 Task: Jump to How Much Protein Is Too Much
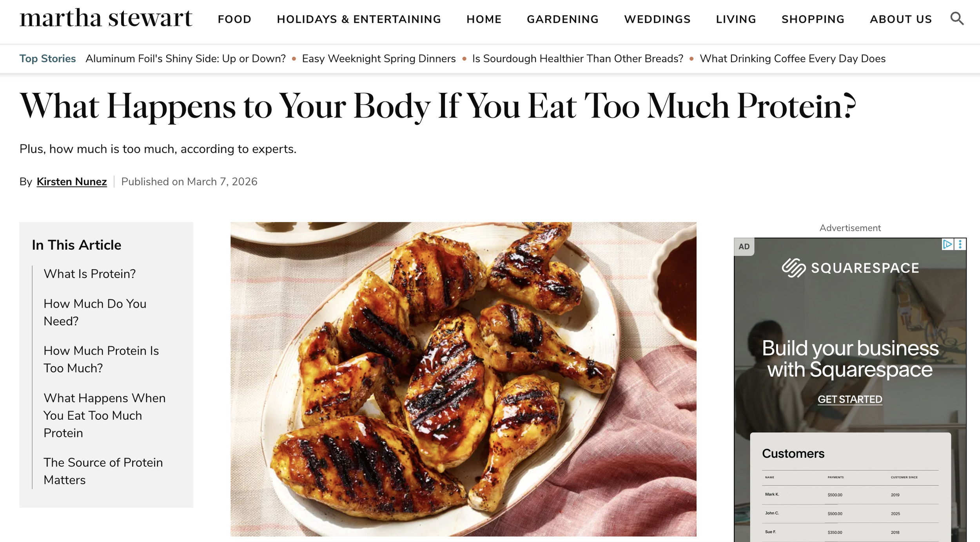(101, 359)
